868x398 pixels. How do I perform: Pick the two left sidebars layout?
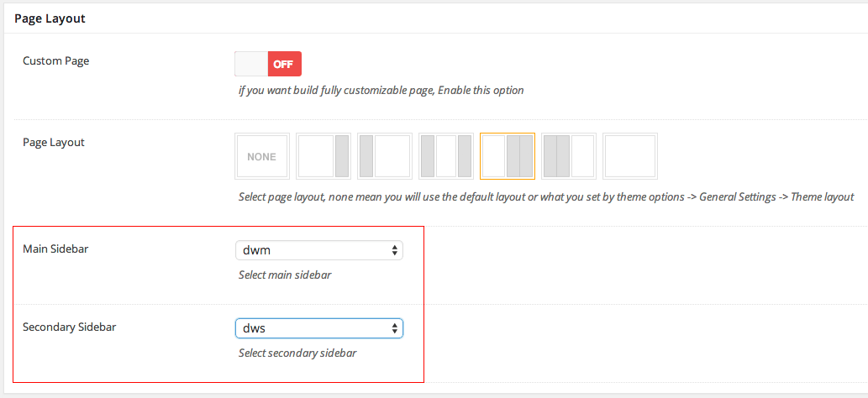click(569, 156)
